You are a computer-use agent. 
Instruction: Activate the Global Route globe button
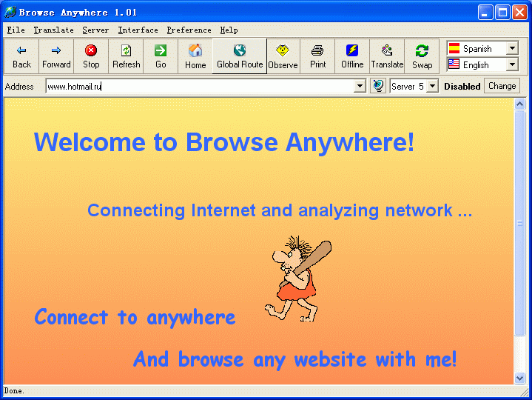click(x=240, y=56)
